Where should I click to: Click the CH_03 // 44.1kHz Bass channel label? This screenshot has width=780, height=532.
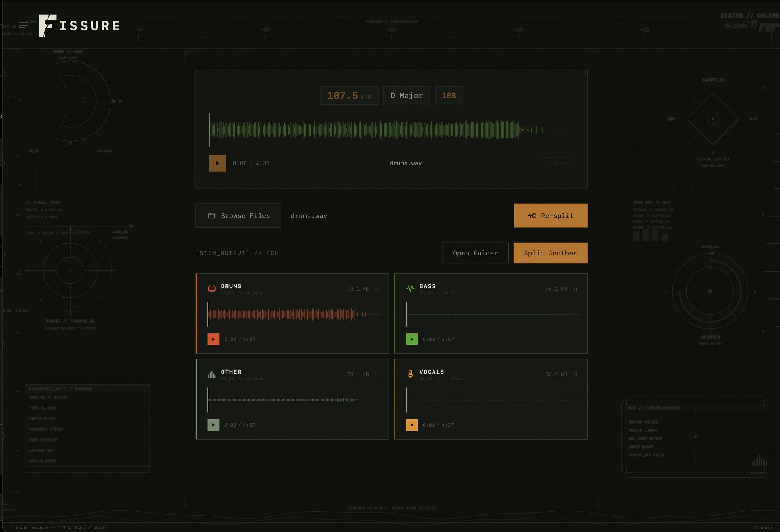click(x=440, y=293)
